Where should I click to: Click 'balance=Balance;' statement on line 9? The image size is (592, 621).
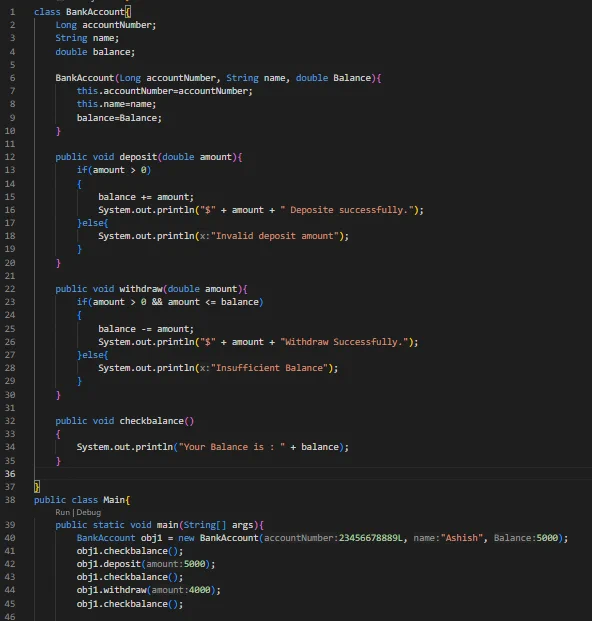(119, 118)
